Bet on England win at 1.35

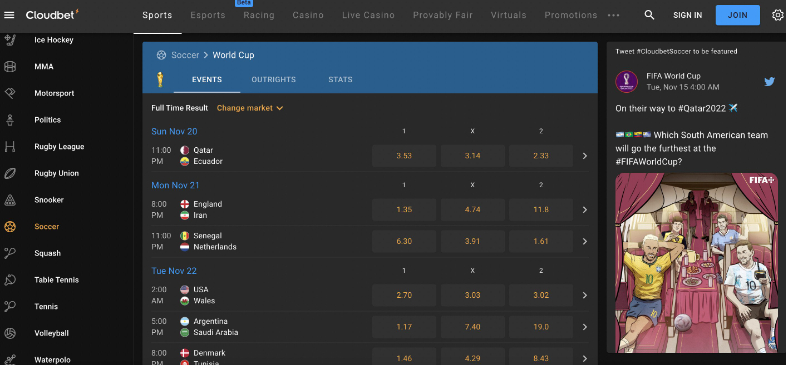tap(404, 210)
